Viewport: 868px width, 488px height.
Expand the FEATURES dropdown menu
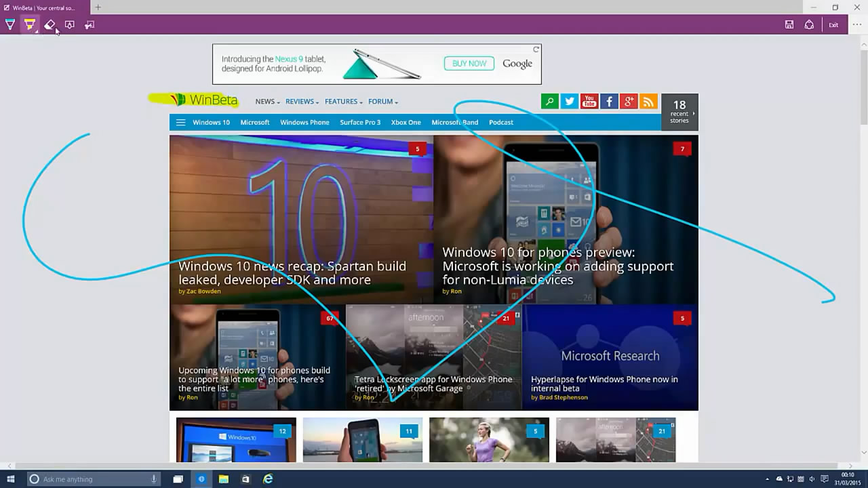point(341,101)
